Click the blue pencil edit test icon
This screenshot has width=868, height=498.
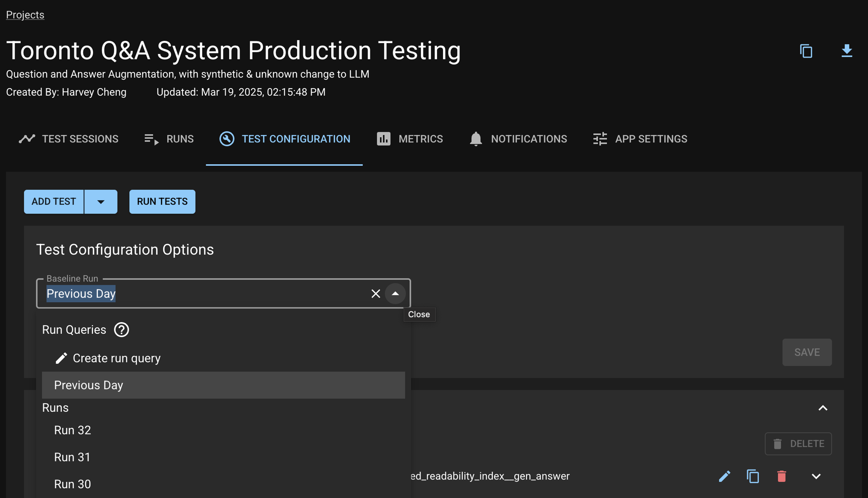point(724,476)
